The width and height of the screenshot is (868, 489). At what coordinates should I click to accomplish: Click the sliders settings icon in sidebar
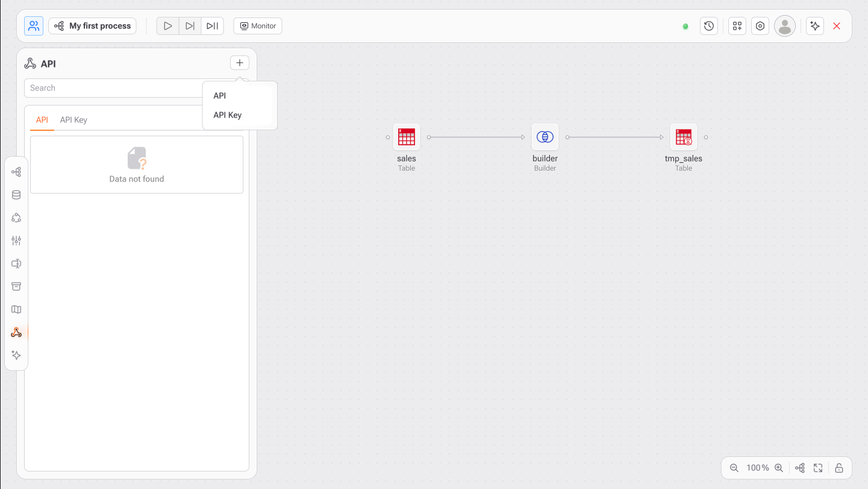(x=16, y=241)
